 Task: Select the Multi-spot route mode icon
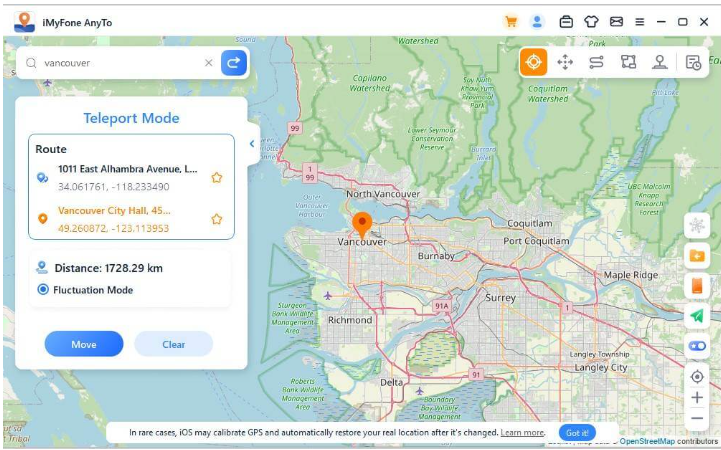628,62
